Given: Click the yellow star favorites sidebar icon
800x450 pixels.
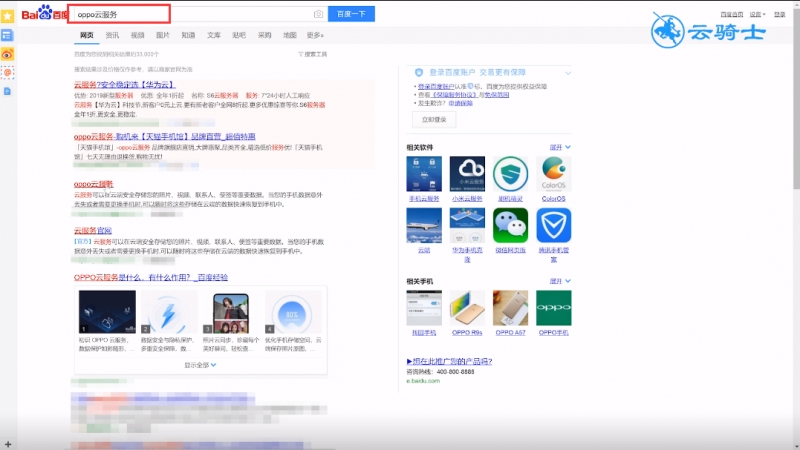Looking at the screenshot, I should pos(7,16).
